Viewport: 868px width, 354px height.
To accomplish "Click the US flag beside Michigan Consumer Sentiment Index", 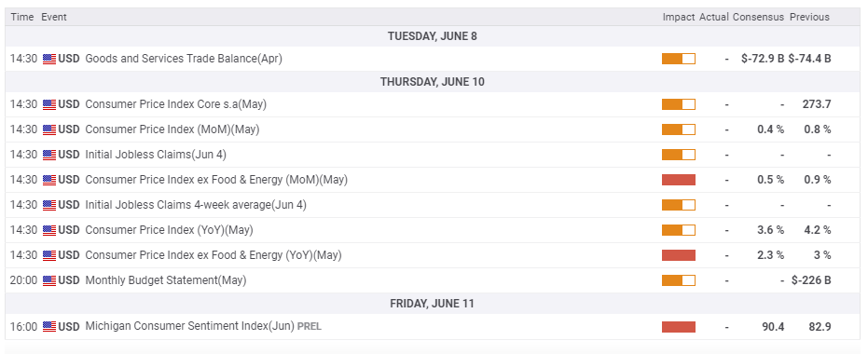I will click(x=49, y=327).
